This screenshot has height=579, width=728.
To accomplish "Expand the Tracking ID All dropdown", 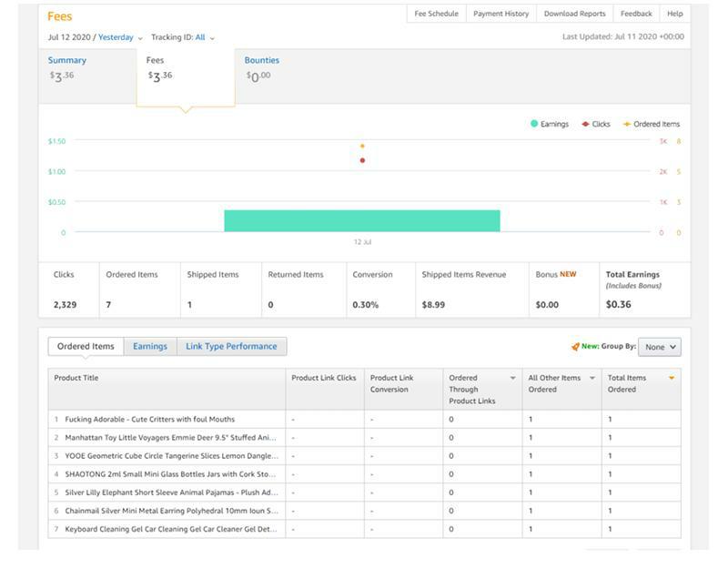I will tap(206, 37).
